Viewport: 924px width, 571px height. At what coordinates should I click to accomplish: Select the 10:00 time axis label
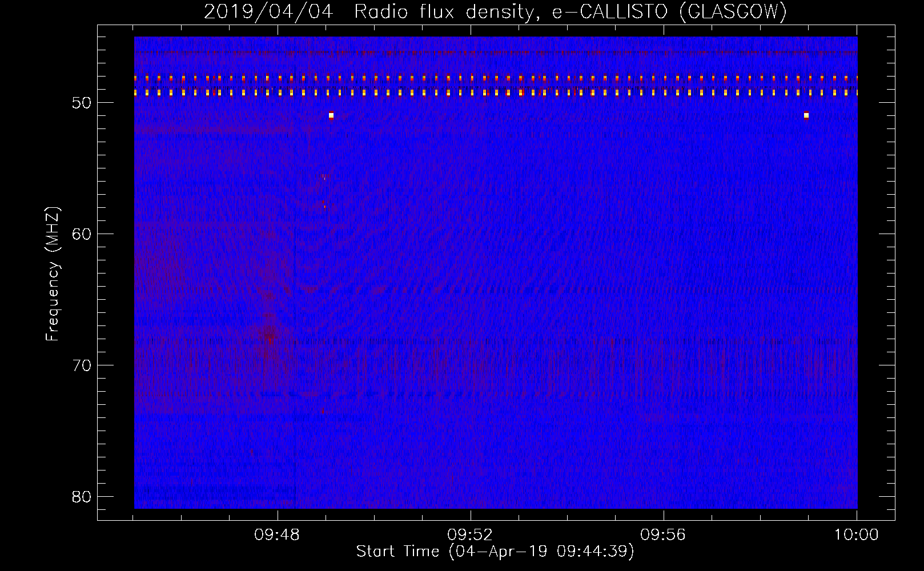coord(856,535)
